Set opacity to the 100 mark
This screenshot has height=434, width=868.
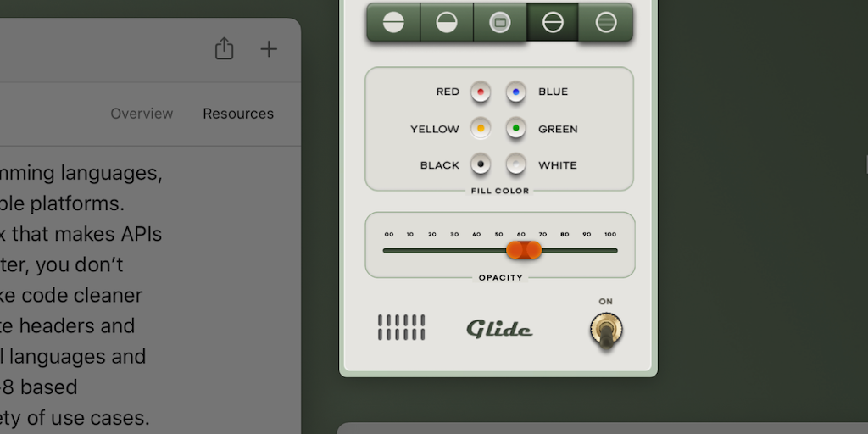click(610, 235)
